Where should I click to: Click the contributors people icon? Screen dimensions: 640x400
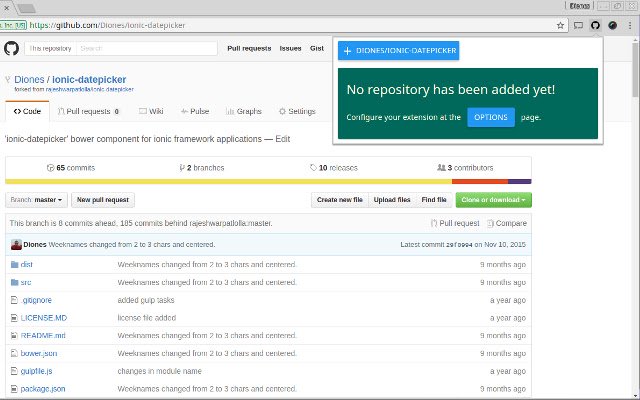click(441, 168)
